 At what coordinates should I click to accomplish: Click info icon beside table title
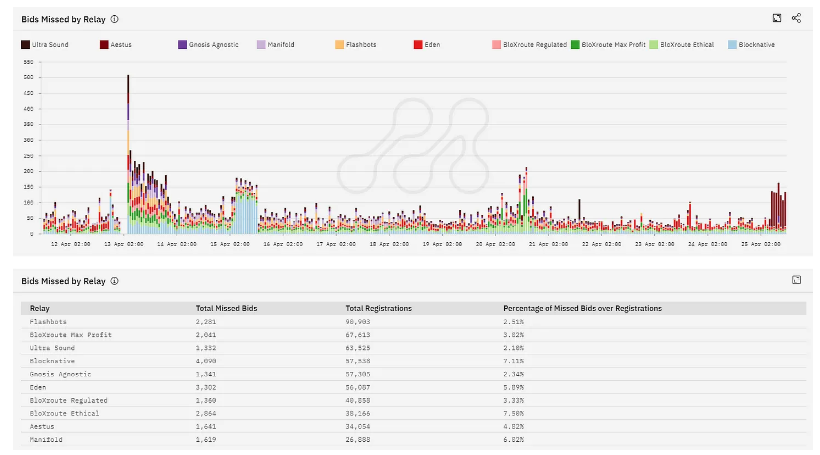click(x=115, y=281)
